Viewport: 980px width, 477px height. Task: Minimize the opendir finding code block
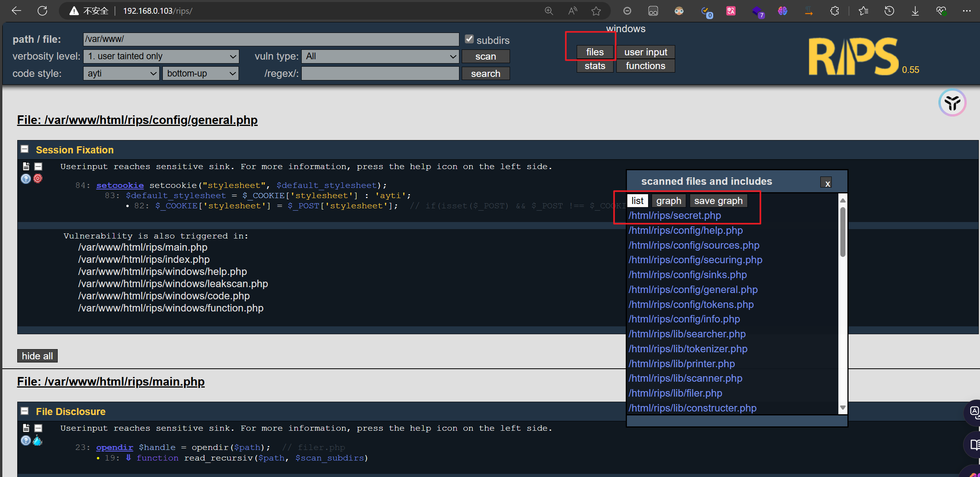tap(38, 428)
